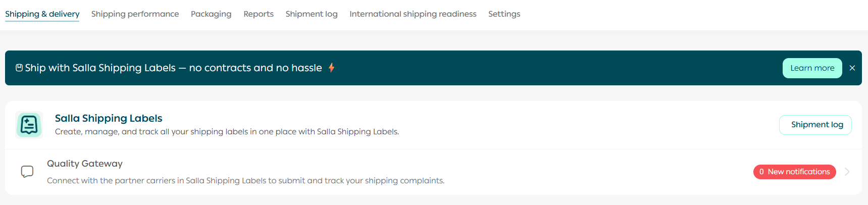Click the lightning bolt icon in banner
Screen dimensions: 868x205
pyautogui.click(x=332, y=68)
